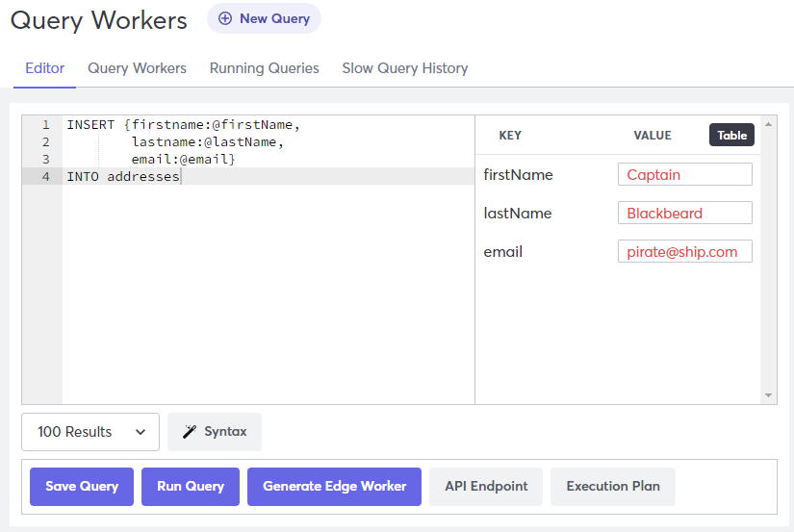
Task: Click the plus icon in New Query
Action: click(225, 18)
